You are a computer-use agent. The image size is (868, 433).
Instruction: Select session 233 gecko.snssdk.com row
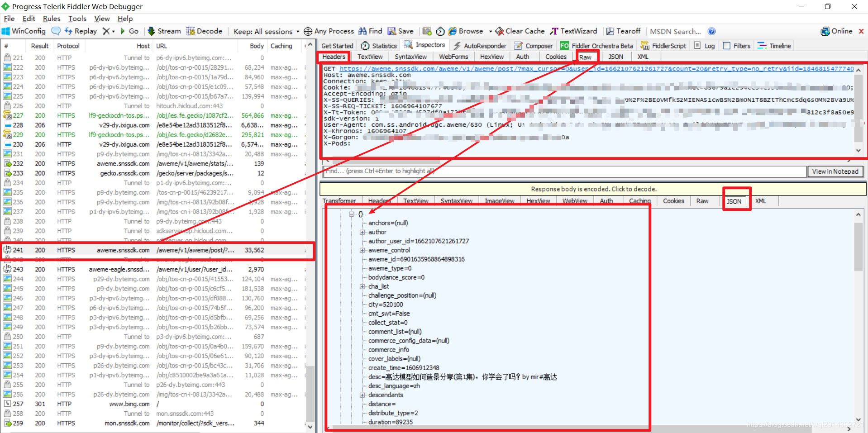point(154,173)
